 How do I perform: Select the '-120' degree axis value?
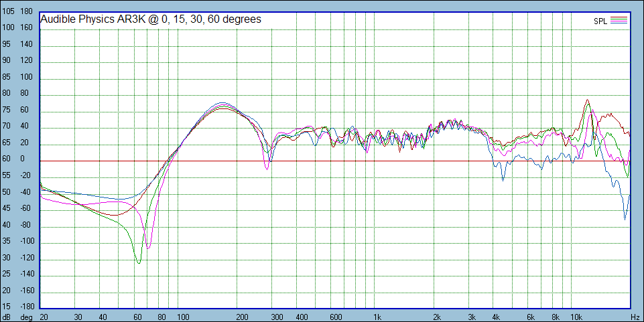coord(27,258)
